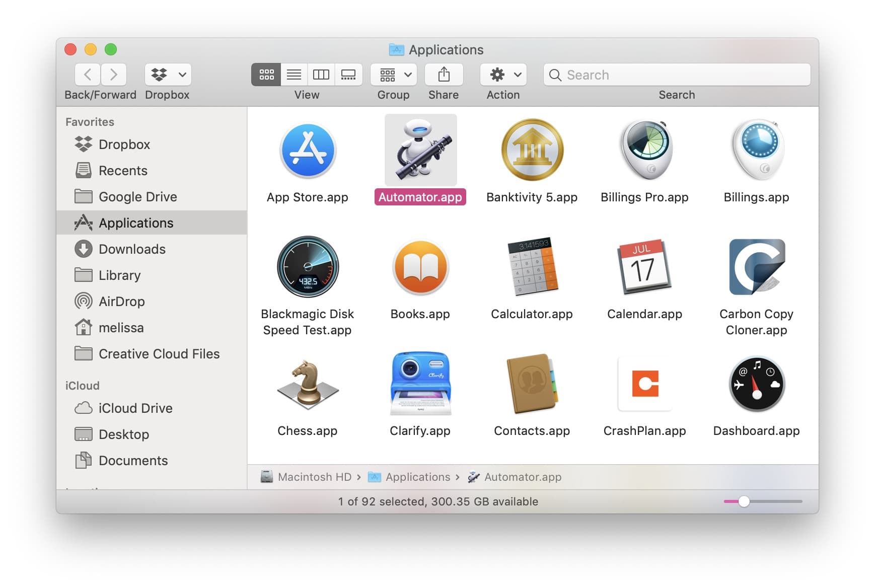
Task: Open Dropbox in the sidebar
Action: tap(152, 144)
